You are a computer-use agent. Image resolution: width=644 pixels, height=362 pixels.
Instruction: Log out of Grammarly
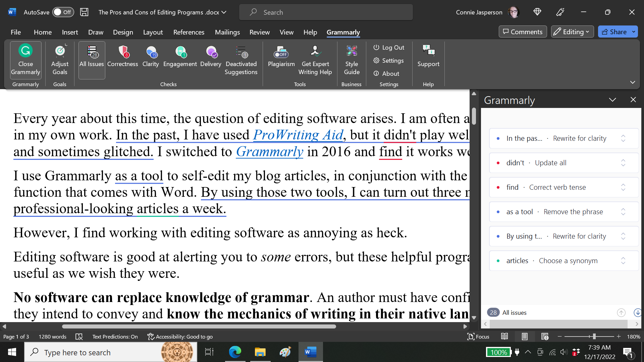click(x=389, y=47)
